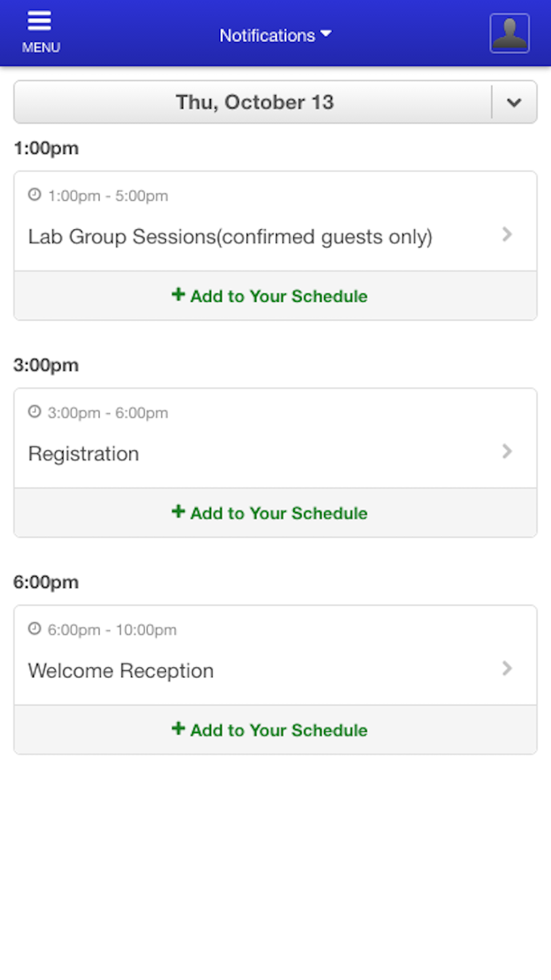Add Welcome Reception to your schedule

point(275,730)
